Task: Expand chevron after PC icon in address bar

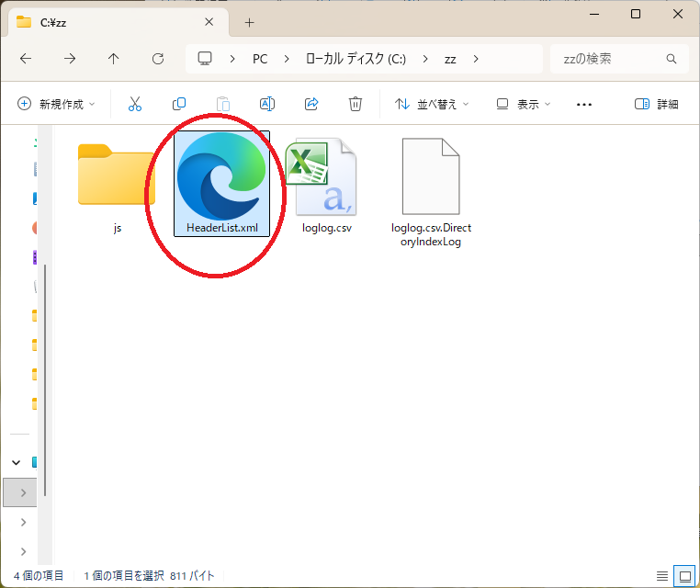Action: [232, 59]
